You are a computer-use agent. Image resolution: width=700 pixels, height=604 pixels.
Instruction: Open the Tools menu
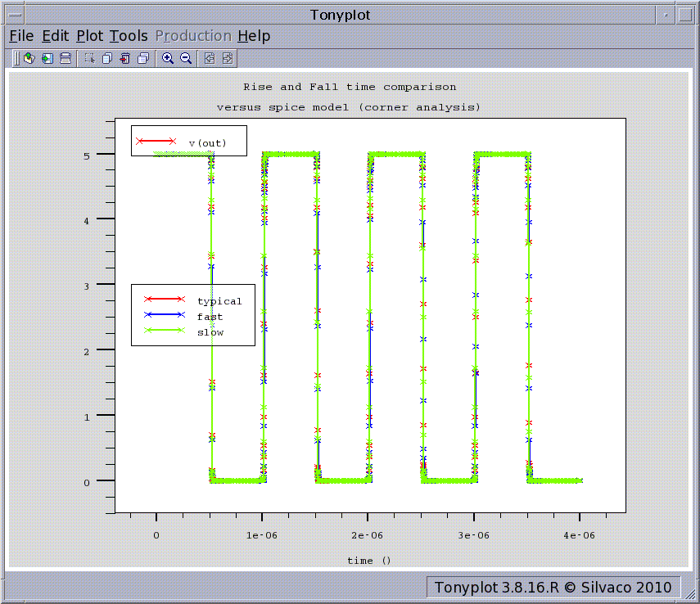coord(129,36)
